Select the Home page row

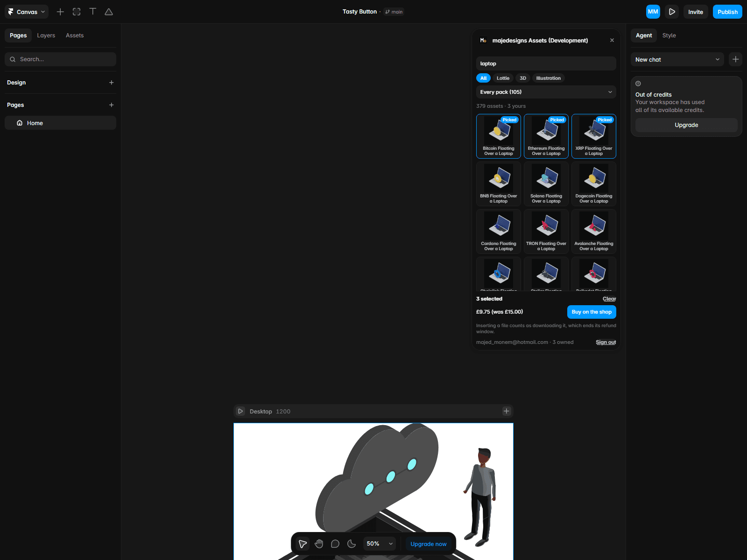pos(60,123)
